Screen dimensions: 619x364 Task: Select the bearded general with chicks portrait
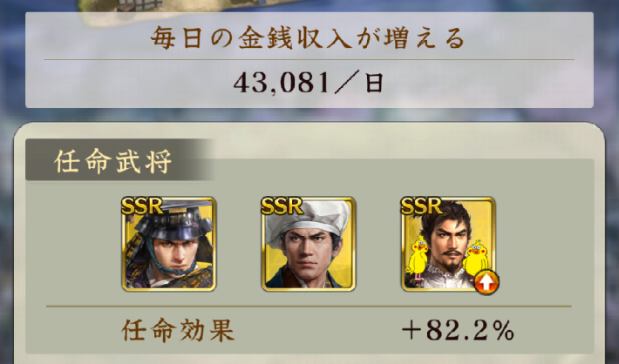pyautogui.click(x=448, y=244)
